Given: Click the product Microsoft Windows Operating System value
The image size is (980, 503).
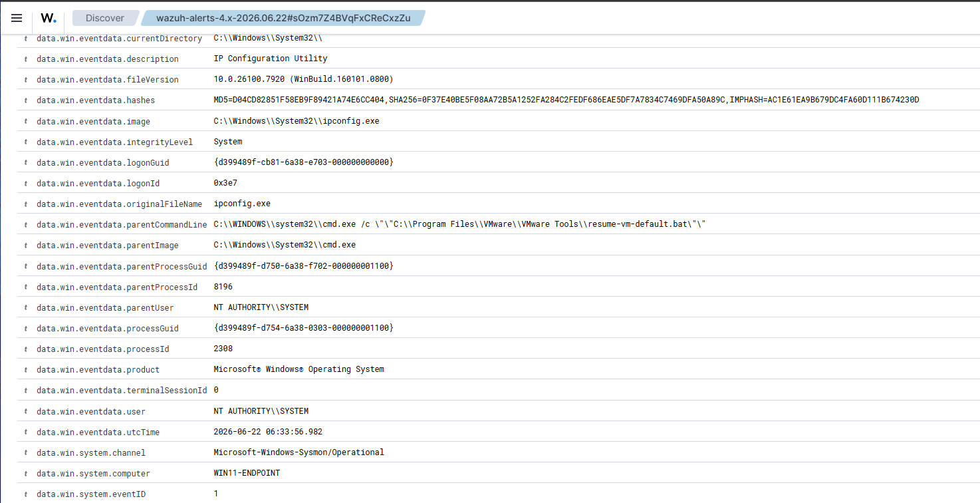Looking at the screenshot, I should tap(299, 369).
